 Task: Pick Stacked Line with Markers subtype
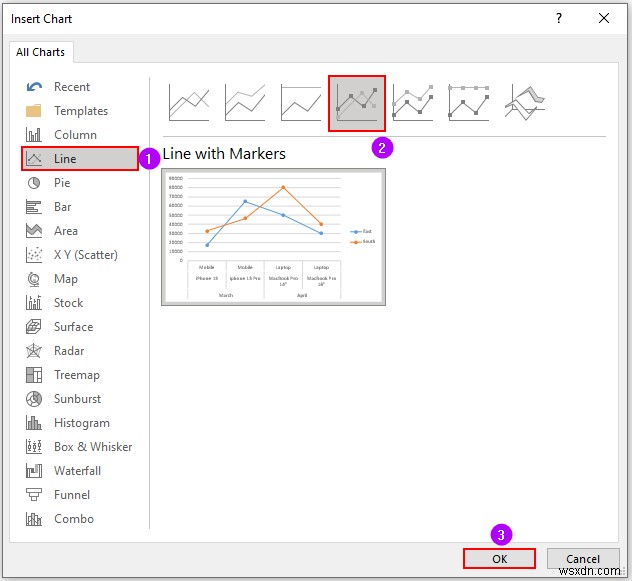coord(413,102)
